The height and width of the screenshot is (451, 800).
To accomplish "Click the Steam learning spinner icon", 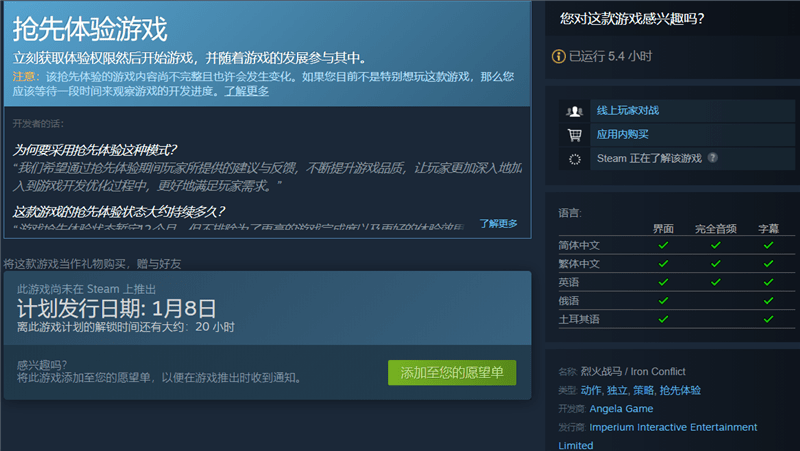I will 574,159.
